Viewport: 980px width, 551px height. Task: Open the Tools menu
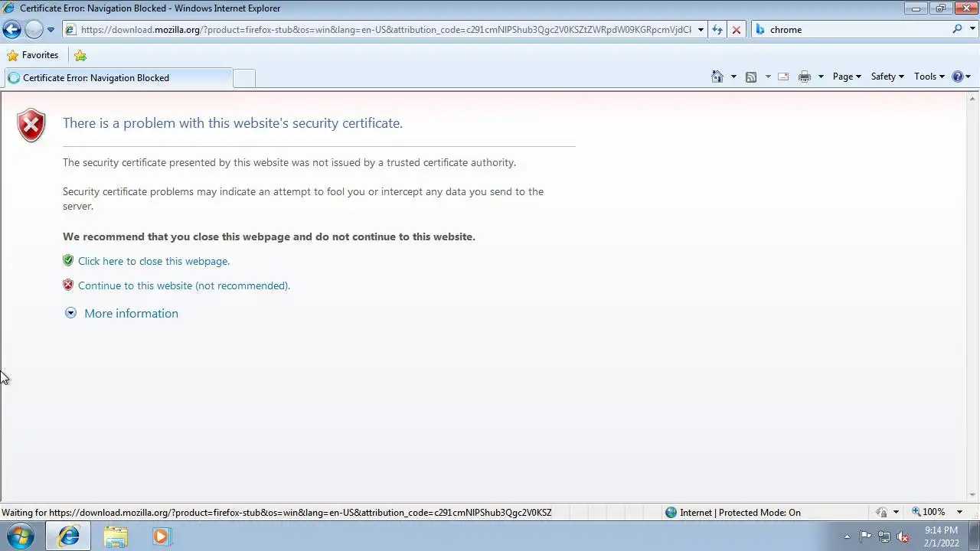(x=929, y=77)
